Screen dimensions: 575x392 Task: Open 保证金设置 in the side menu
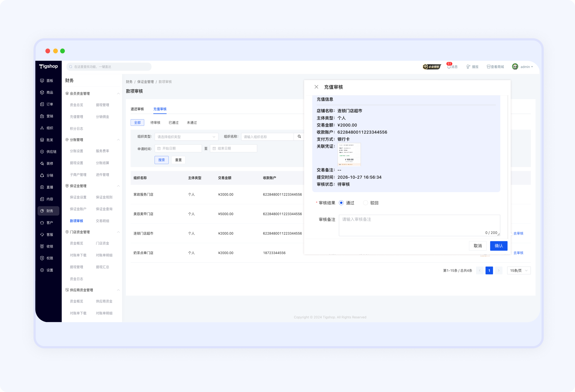(78, 197)
